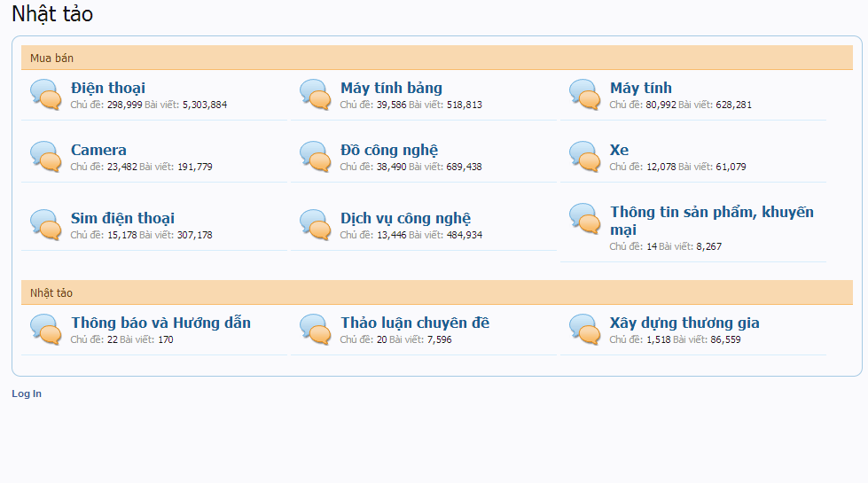
Task: Click the chat bubble icon beside Điện thoại
Action: pos(45,94)
